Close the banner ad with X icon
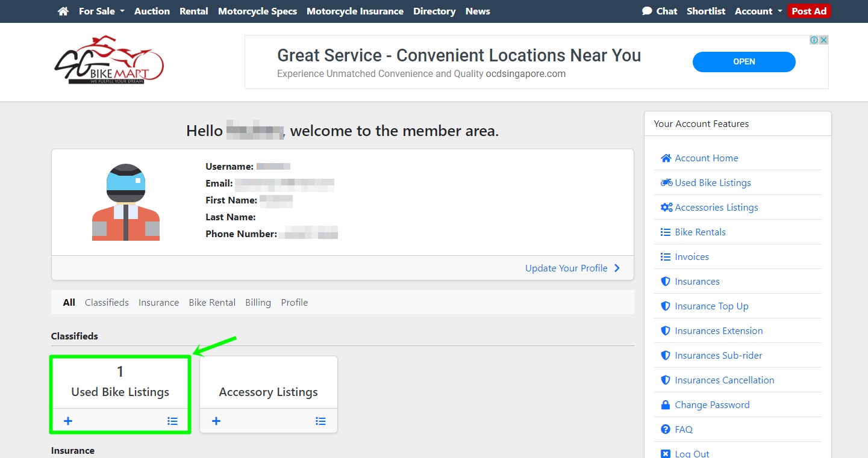The height and width of the screenshot is (458, 868). point(823,40)
